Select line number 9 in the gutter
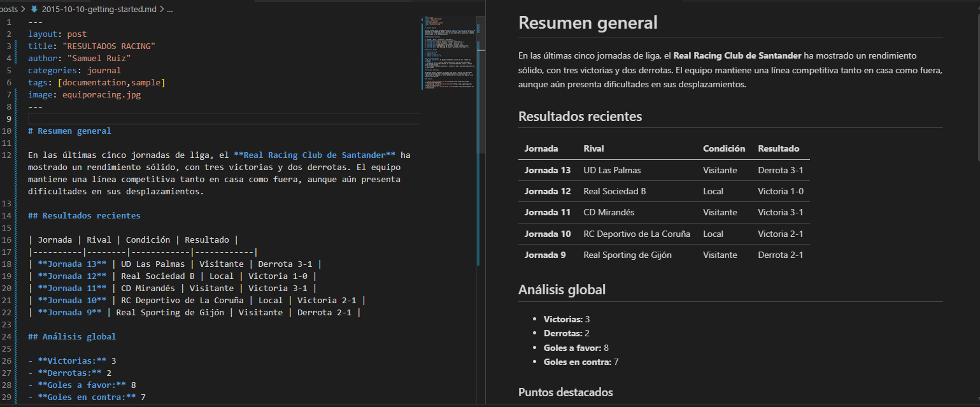The image size is (980, 407). (x=10, y=119)
